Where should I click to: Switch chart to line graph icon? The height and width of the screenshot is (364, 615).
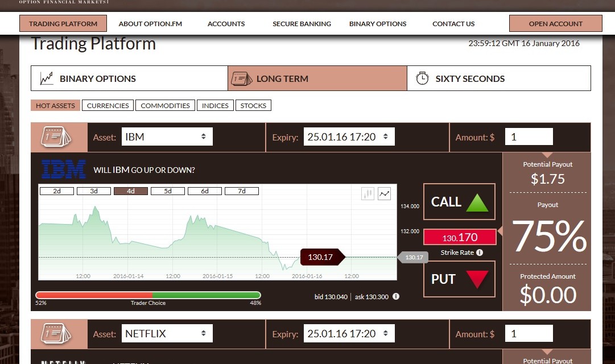385,194
